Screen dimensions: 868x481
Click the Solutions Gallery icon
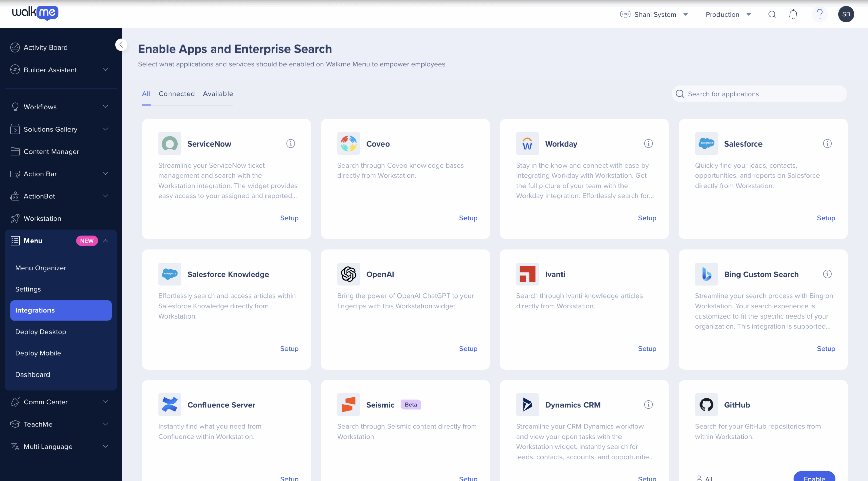click(15, 129)
